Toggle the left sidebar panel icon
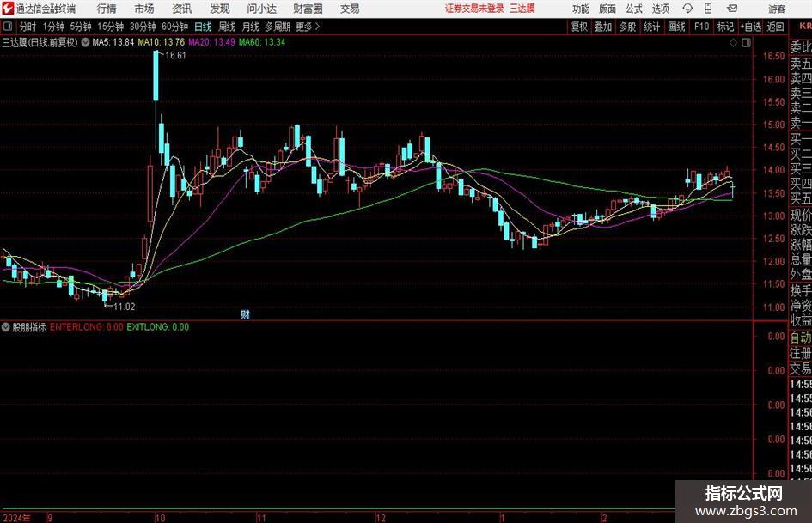The image size is (812, 523). 8,27
